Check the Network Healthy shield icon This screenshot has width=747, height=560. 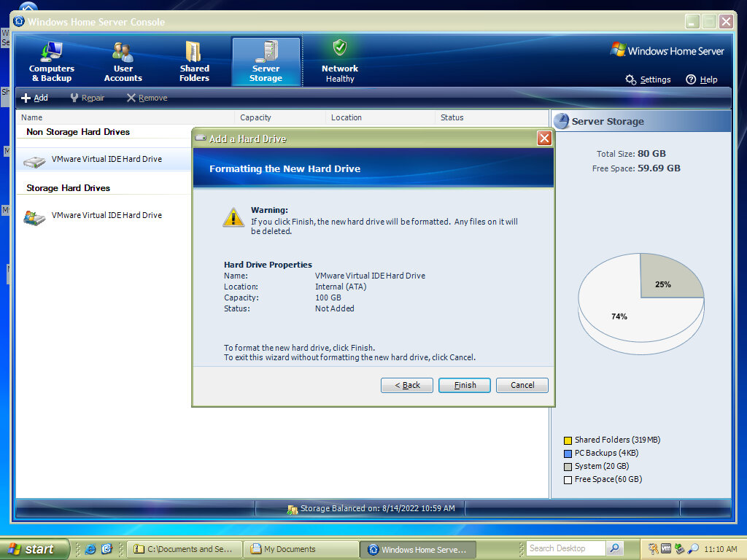click(340, 49)
